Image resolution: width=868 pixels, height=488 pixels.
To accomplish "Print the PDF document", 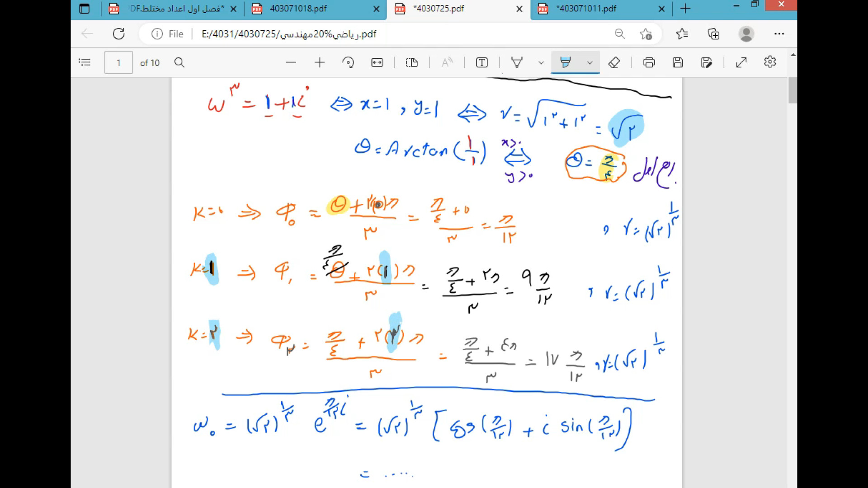I will coord(649,62).
